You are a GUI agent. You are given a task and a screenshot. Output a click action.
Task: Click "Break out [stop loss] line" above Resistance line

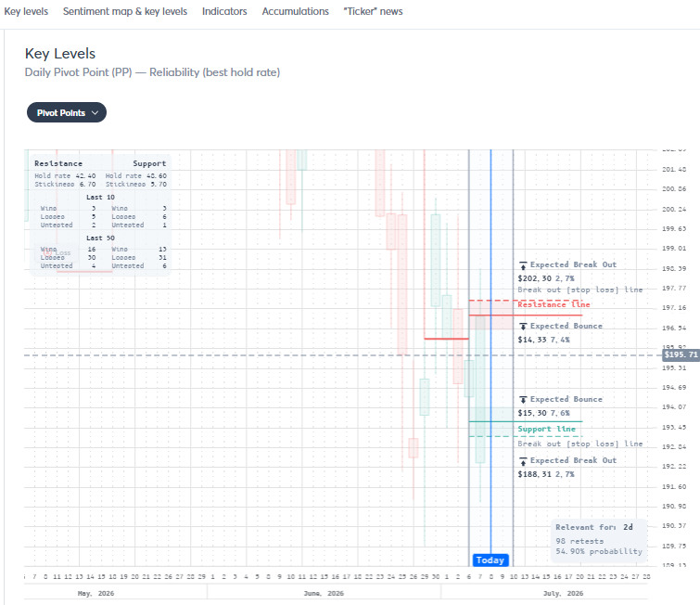coord(579,290)
